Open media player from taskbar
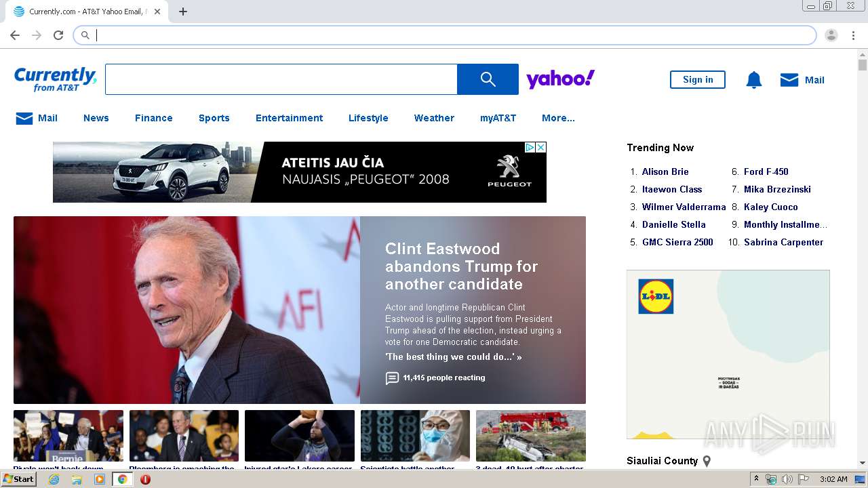Screen dimensions: 868x488 pos(100,479)
